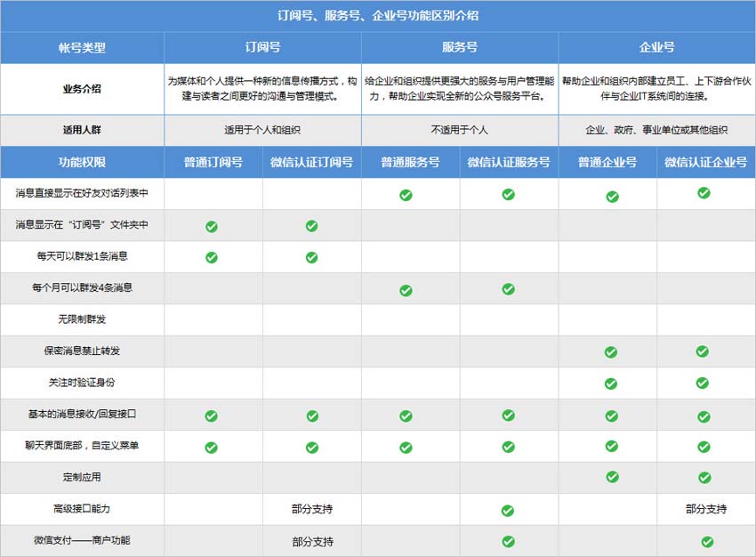Toggle the 微信认证企业号 checkmark for 基本的消息接收/回复接口

point(705,415)
